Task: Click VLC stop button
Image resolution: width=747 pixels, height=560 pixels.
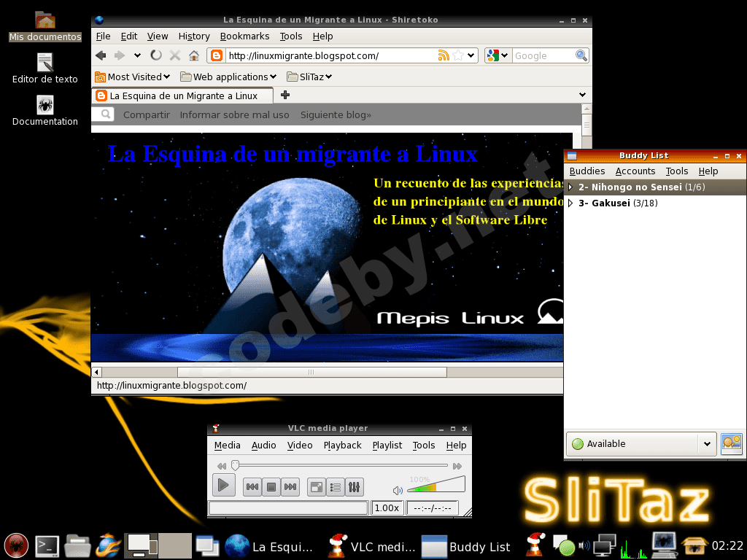Action: [x=271, y=486]
